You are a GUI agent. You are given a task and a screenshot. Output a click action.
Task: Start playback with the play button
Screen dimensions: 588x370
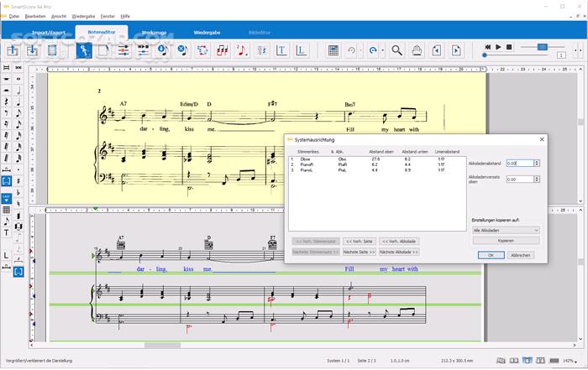(x=498, y=47)
